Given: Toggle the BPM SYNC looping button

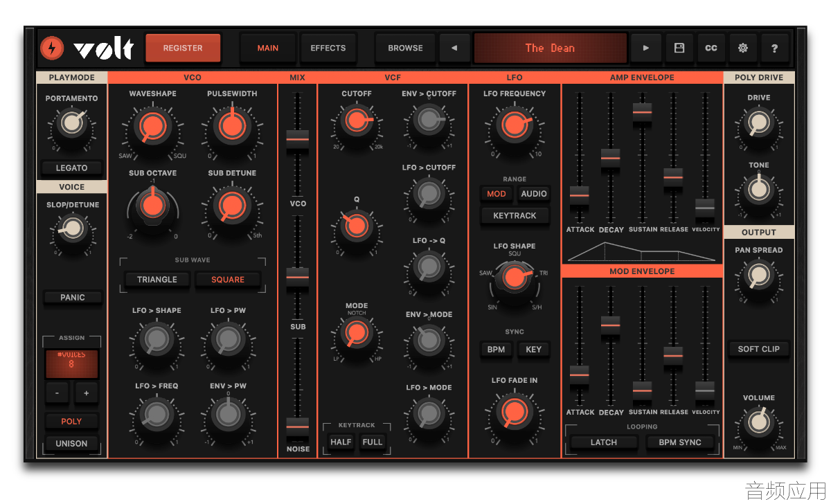Looking at the screenshot, I should coord(680,442).
